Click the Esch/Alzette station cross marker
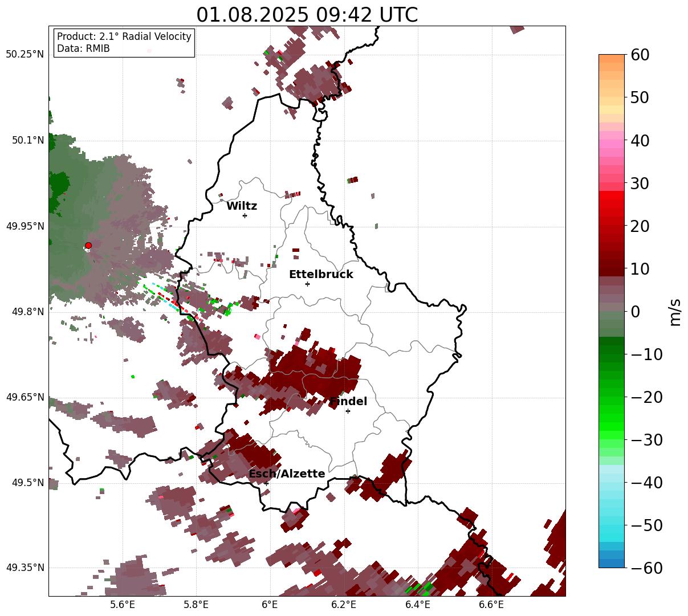 [266, 483]
